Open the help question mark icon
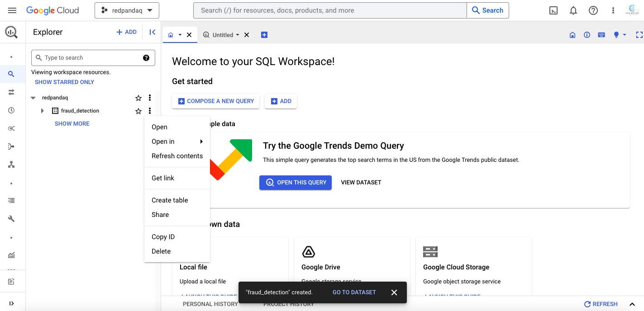Screen dimensions: 644x311 (x=593, y=10)
